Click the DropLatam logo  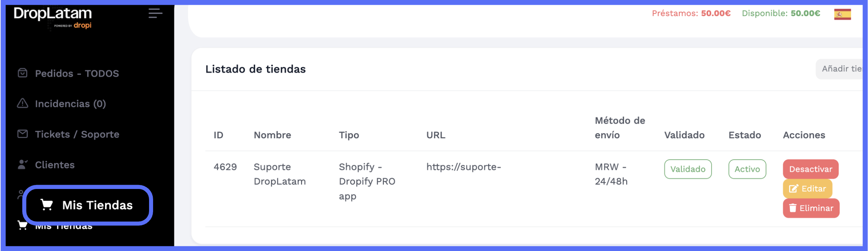(53, 17)
